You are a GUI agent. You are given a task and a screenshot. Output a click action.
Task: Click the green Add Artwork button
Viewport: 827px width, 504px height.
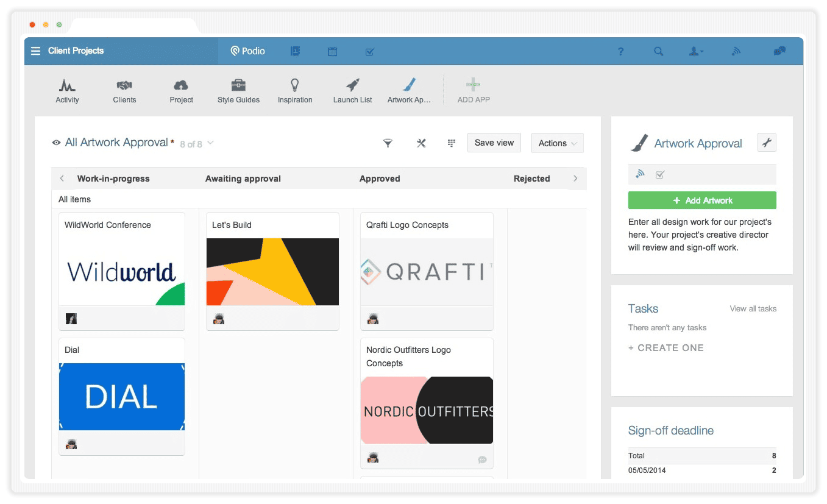[x=702, y=201]
